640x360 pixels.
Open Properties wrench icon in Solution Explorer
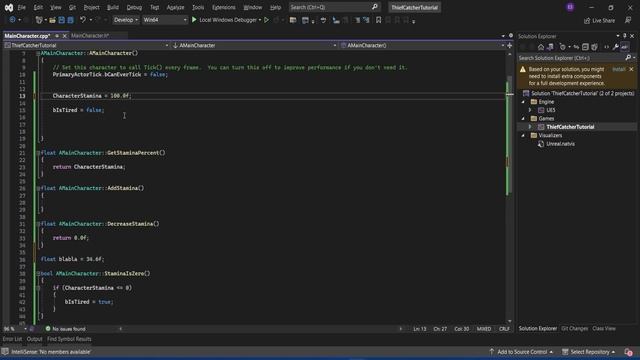(616, 47)
